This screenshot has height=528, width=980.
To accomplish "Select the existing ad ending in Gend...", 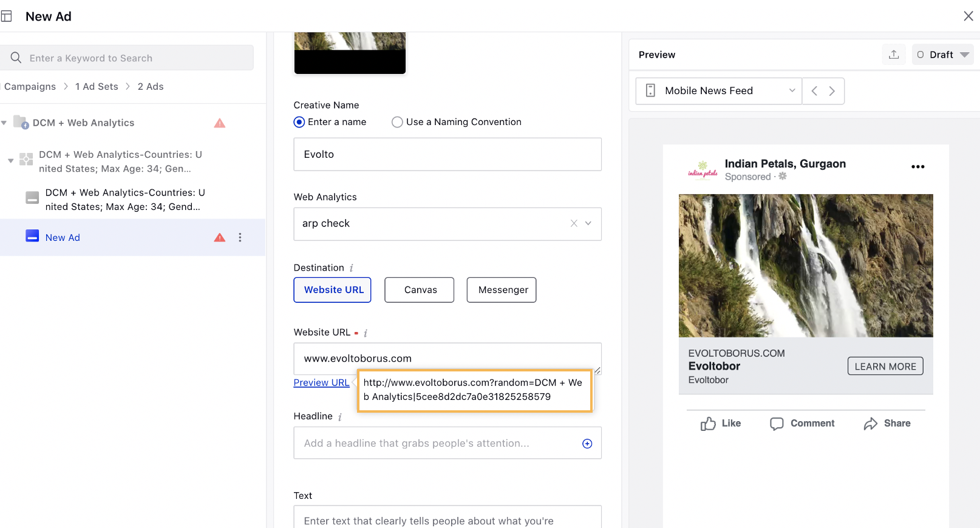I will (125, 200).
